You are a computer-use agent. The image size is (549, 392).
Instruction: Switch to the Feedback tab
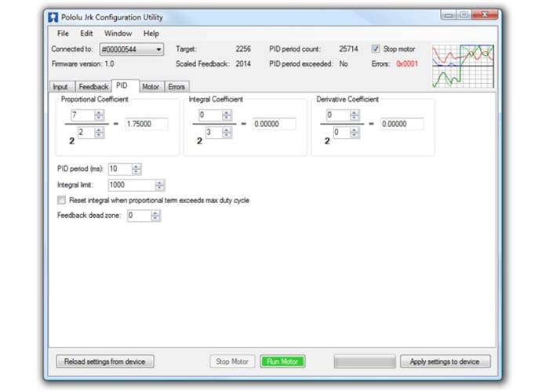[93, 87]
